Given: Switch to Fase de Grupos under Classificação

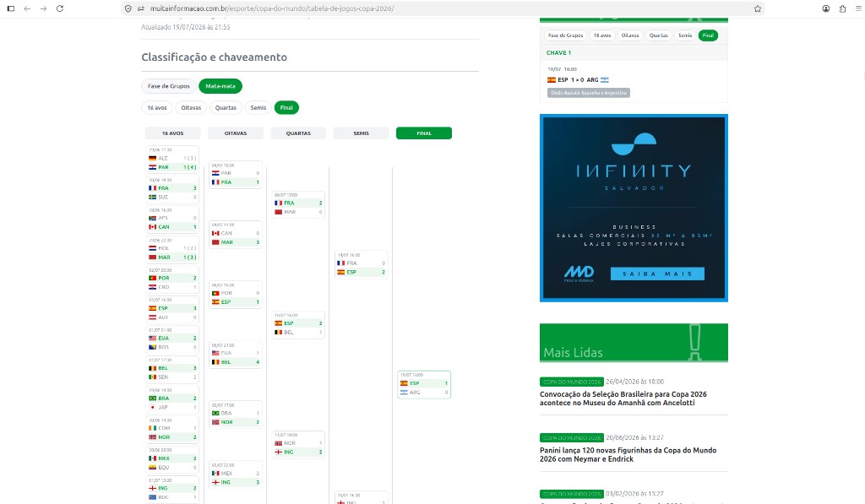Looking at the screenshot, I should 169,86.
